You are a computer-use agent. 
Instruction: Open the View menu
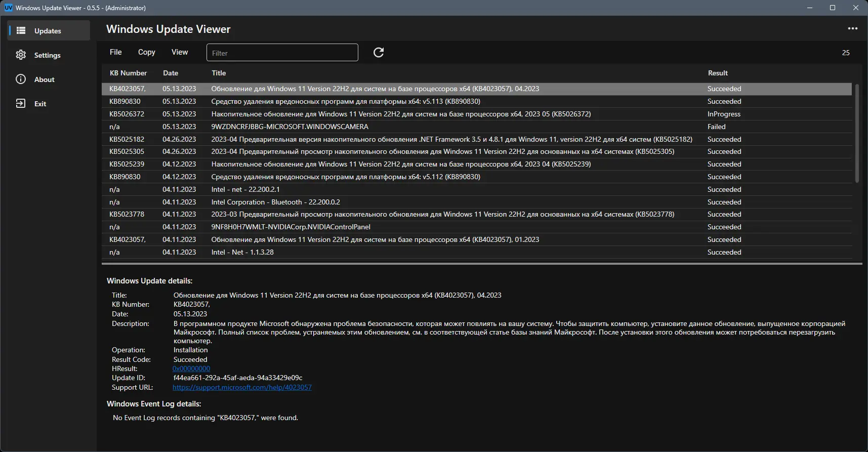[180, 52]
